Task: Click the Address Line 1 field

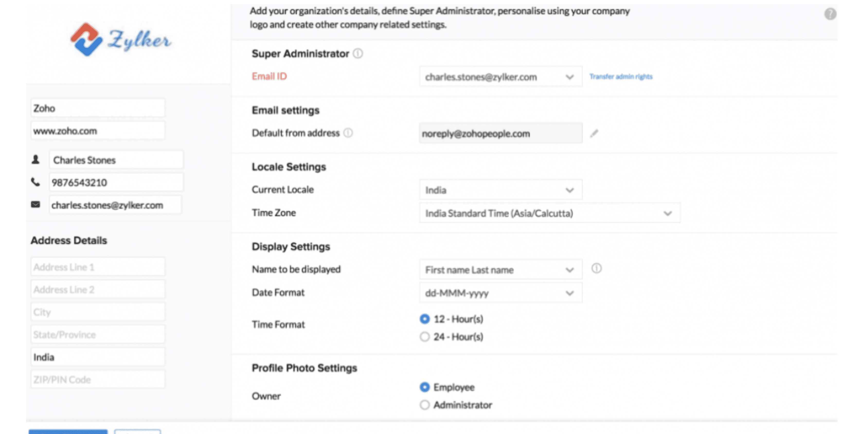Action: (x=98, y=267)
